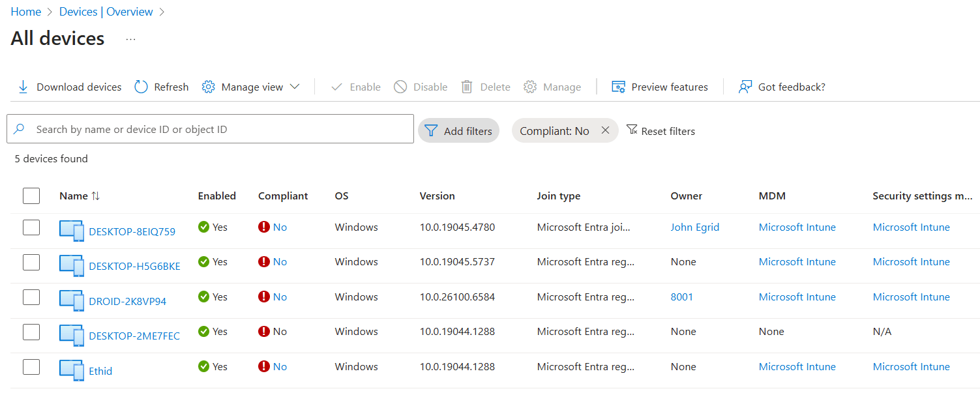Viewport: 980px width, 393px height.
Task: Expand the Manage view dropdown
Action: [x=295, y=86]
